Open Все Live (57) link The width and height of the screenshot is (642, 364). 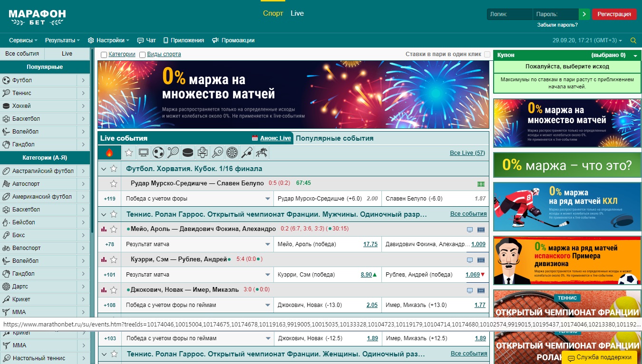pos(467,153)
